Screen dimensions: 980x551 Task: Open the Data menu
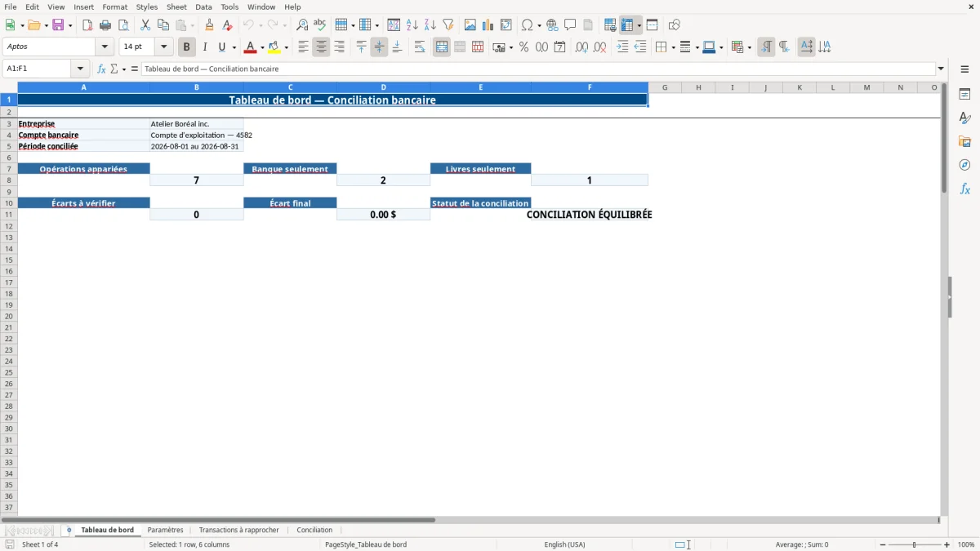tap(203, 7)
